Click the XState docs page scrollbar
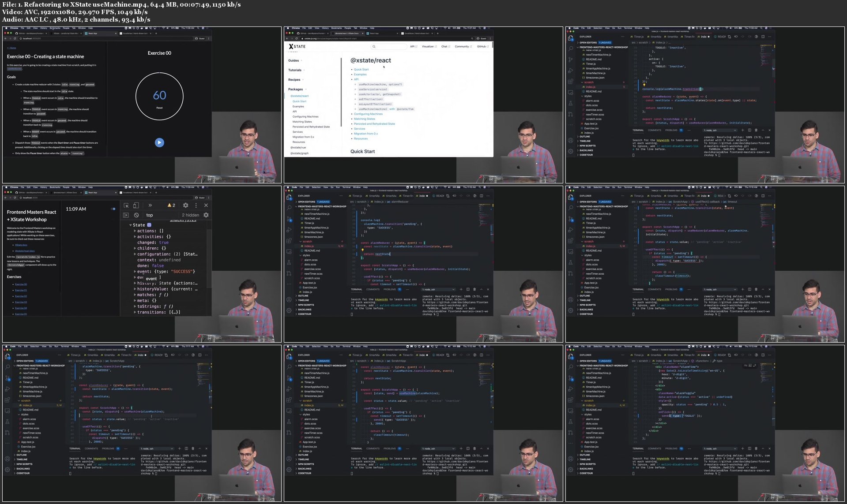Screen dimensions: 847x504 pos(492,45)
